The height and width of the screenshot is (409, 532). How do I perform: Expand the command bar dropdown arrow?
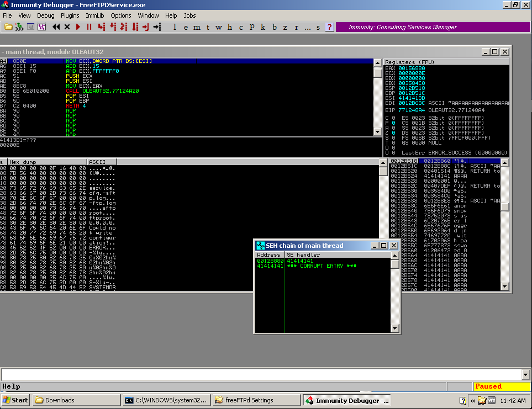526,375
